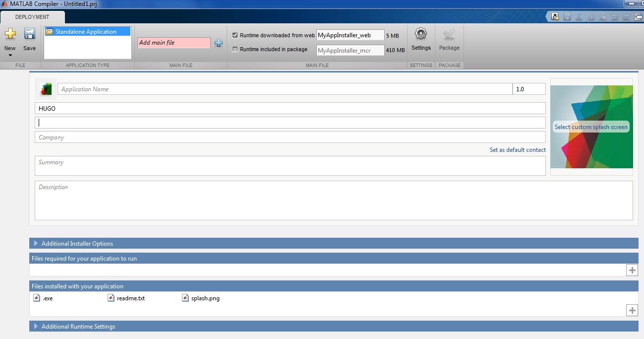Click the plus under Files required for application

[632, 270]
